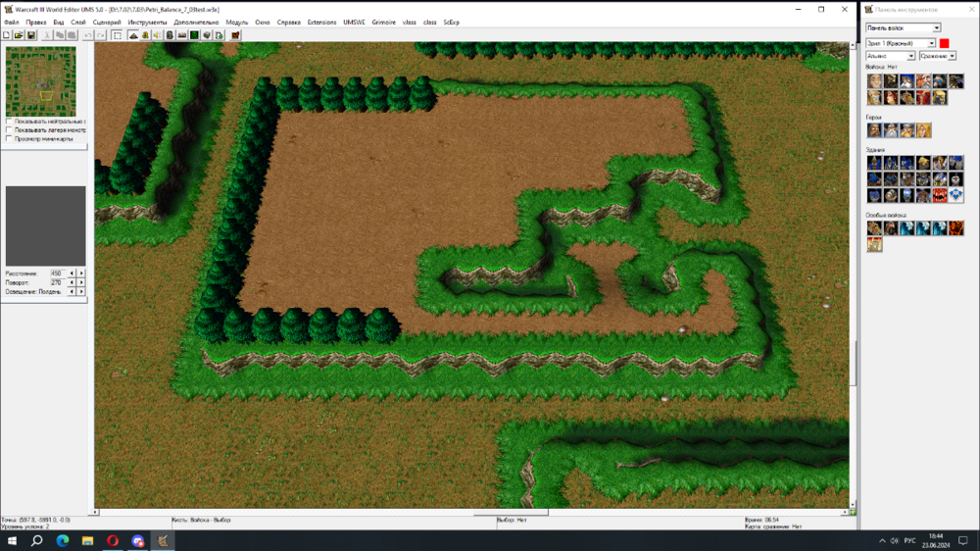Enable the 'Показывать нейтральные' checkbox

pos(9,122)
